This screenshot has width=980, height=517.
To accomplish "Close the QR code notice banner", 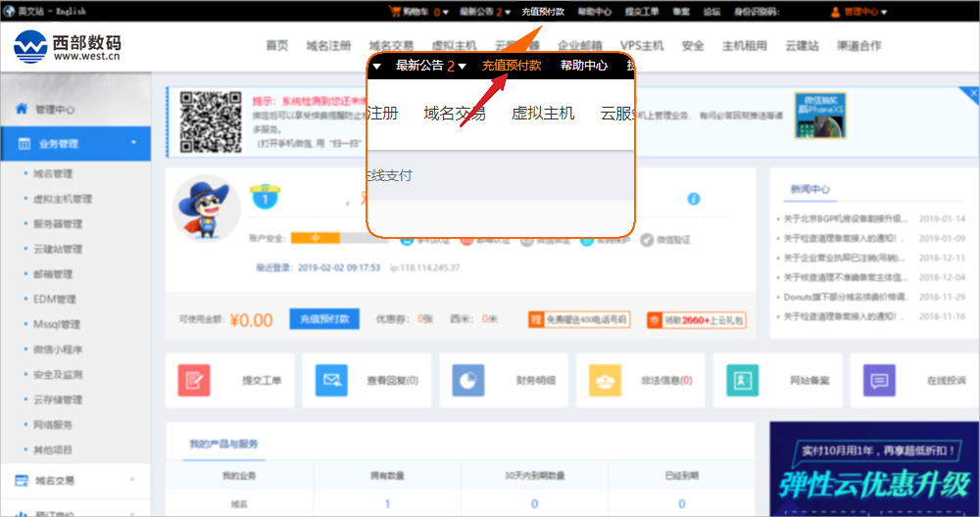I will click(x=973, y=93).
